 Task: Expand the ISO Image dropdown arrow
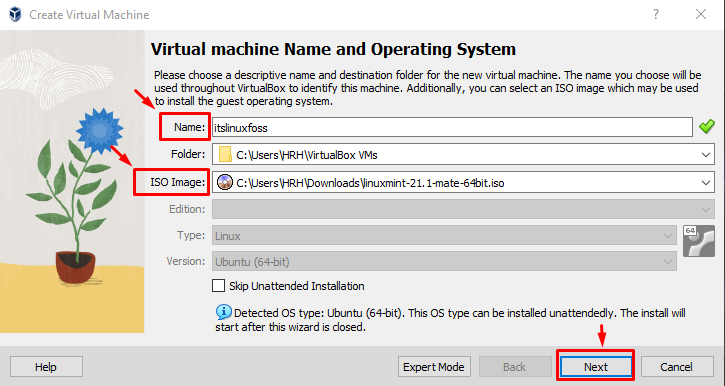[706, 183]
